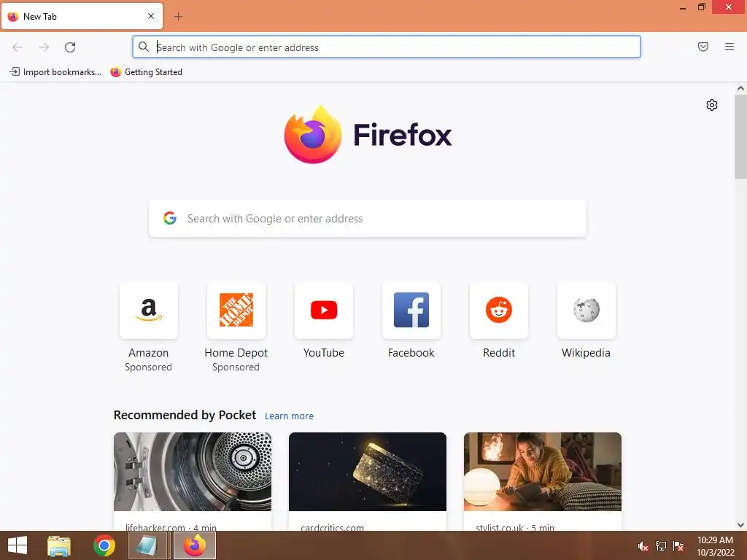Open the YouTube shortcut tile
Image resolution: width=747 pixels, height=560 pixels.
click(323, 311)
